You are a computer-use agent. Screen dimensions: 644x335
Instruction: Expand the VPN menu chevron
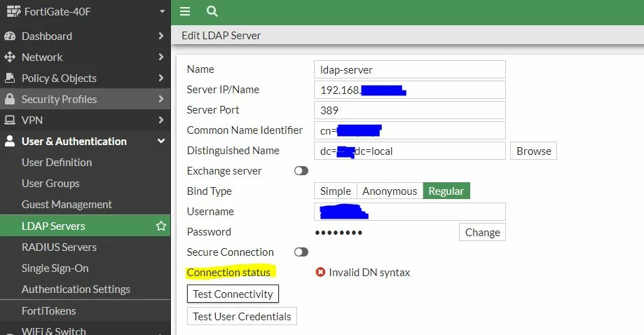[161, 120]
